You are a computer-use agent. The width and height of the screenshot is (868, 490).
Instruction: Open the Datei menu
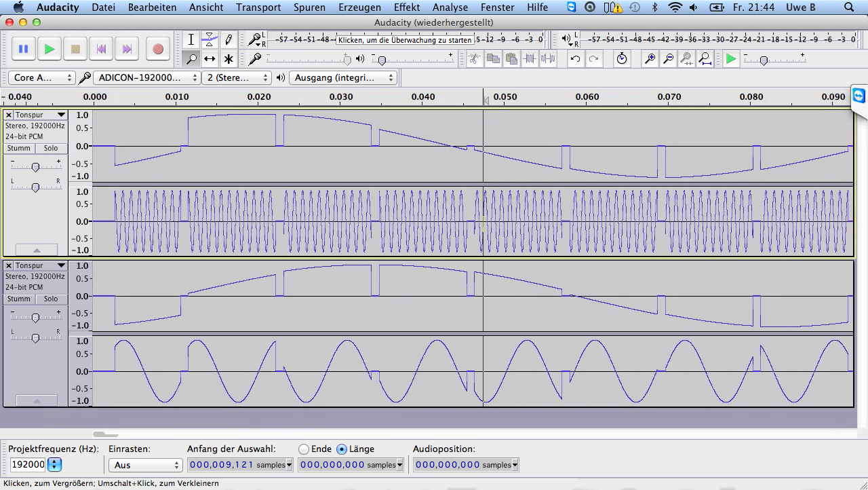coord(103,7)
